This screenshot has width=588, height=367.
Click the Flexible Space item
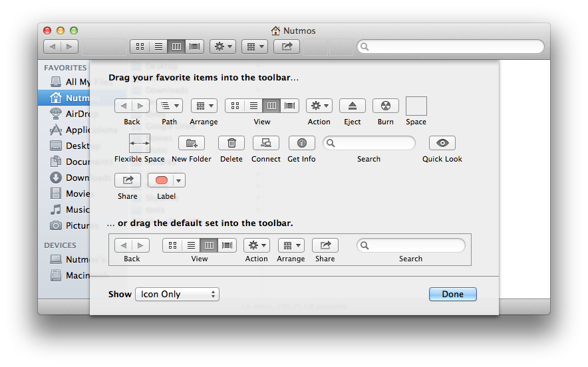[140, 143]
